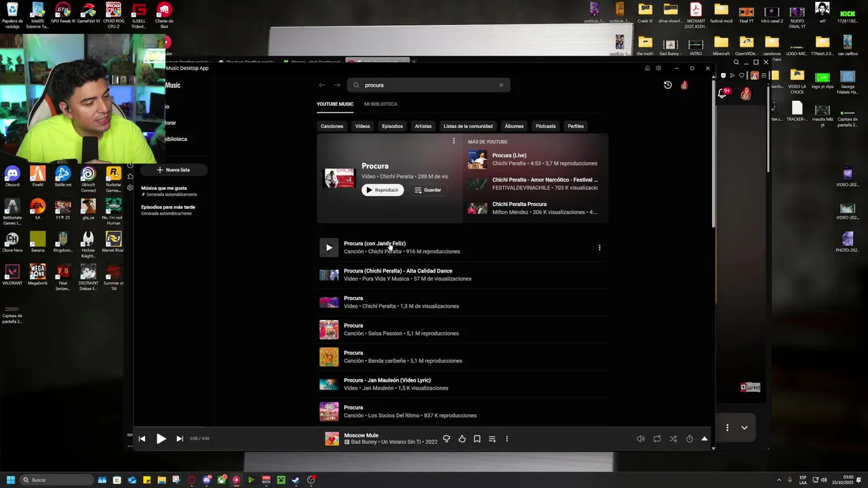This screenshot has height=488, width=868.
Task: Open Moscow Mule album art thumbnail
Action: (332, 439)
